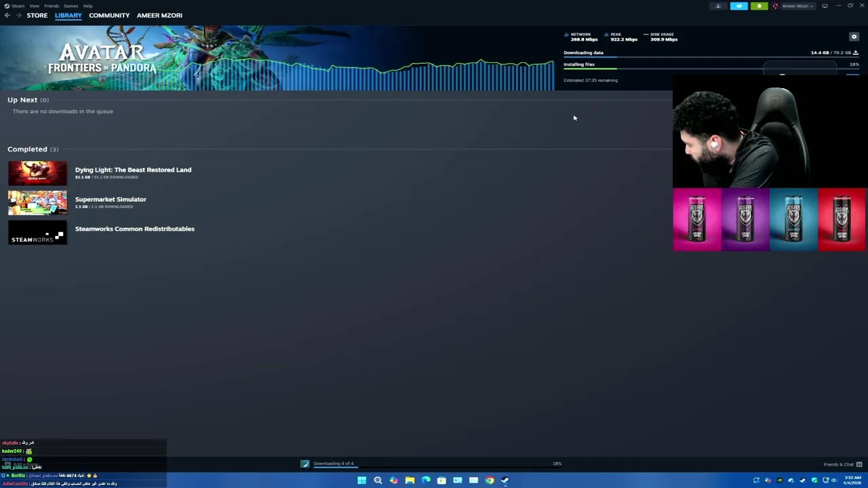Click the Friends & Chat grid icon
The width and height of the screenshot is (868, 488).
pos(859,464)
